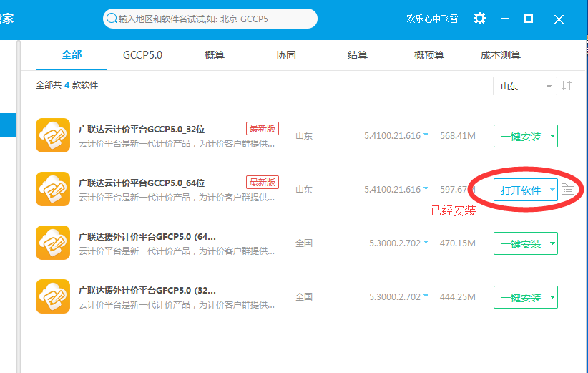Toggle the sort order arrows icon
The width and height of the screenshot is (588, 373).
(567, 86)
